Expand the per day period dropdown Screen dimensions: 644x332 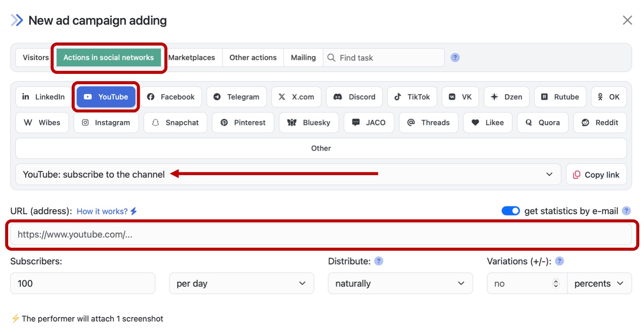241,283
